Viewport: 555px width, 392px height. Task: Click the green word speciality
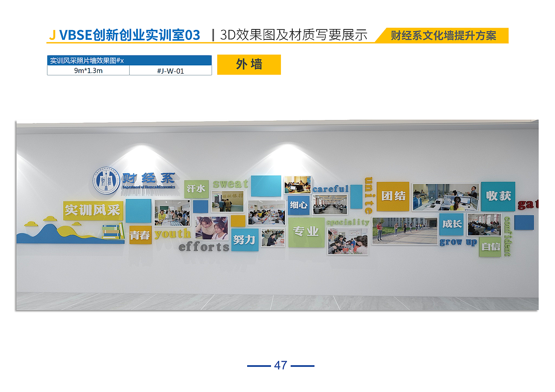click(x=348, y=222)
